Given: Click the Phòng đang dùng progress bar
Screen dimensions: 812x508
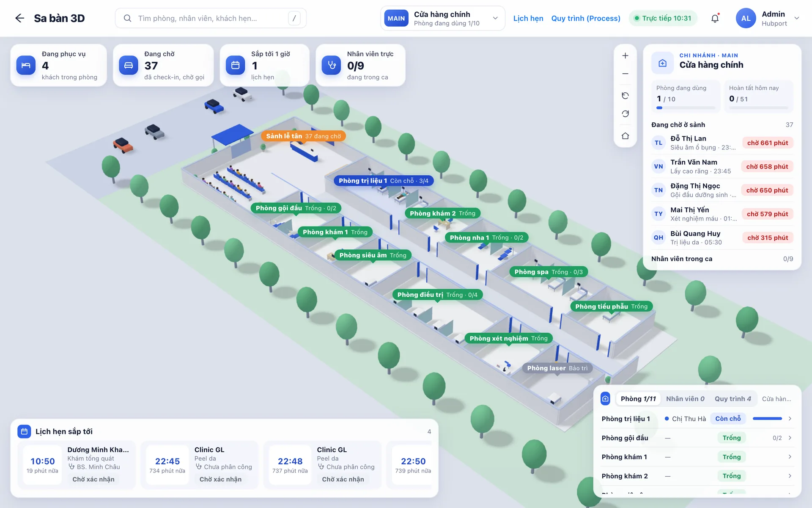Looking at the screenshot, I should pyautogui.click(x=686, y=108).
